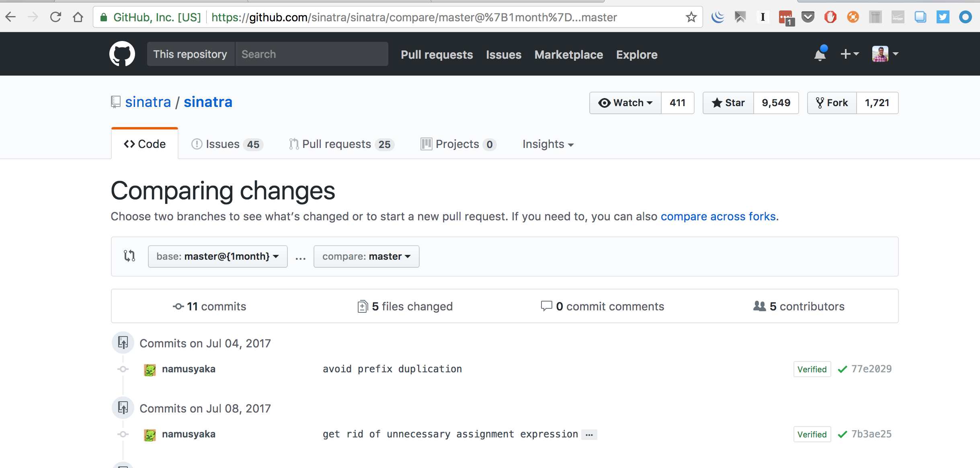The height and width of the screenshot is (468, 980).
Task: View the 9,549 stargazers count
Action: (776, 103)
